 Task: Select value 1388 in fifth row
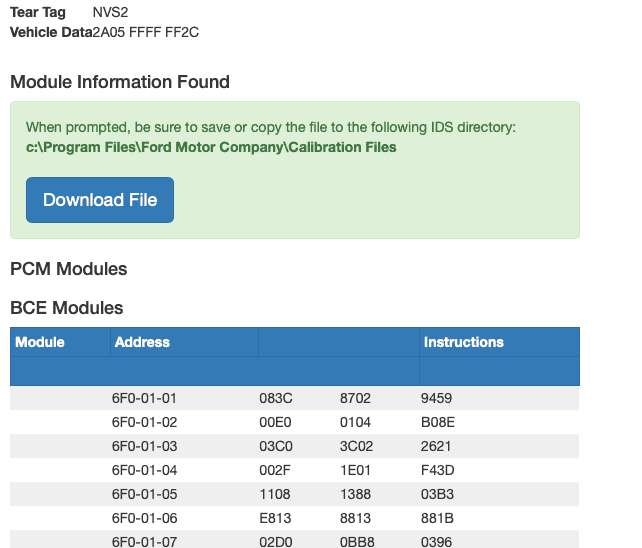click(x=355, y=494)
